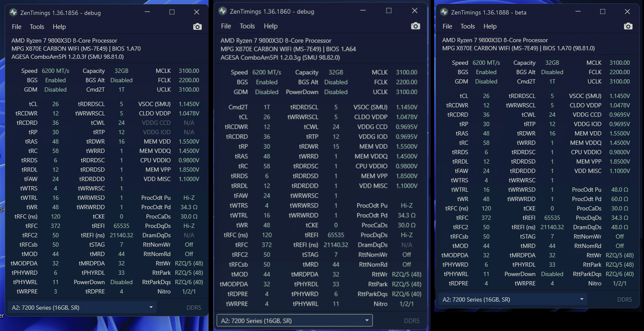Open Help menu in ZenTimings 1.36.1888 beta window

[x=490, y=26]
